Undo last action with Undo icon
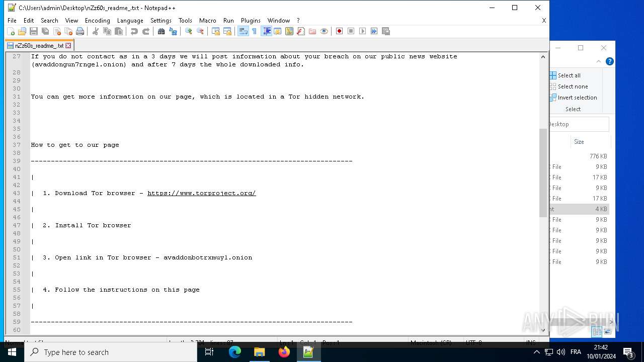This screenshot has width=644, height=362. coord(134,31)
